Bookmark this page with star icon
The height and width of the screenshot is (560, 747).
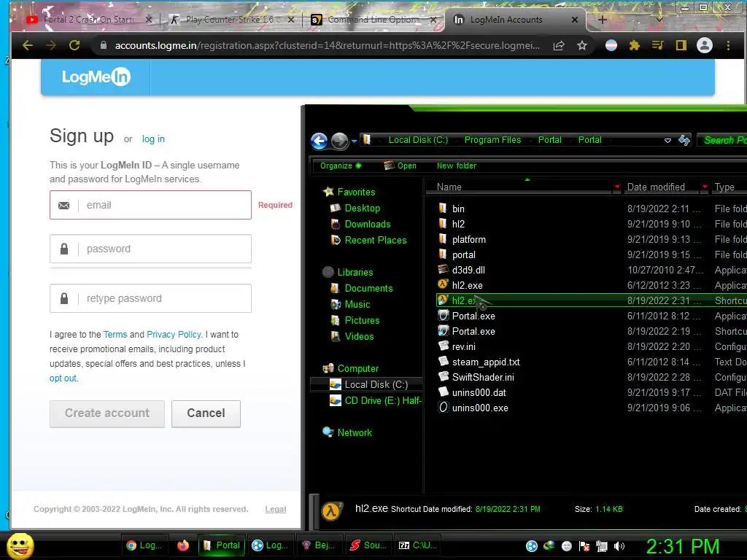tap(582, 45)
